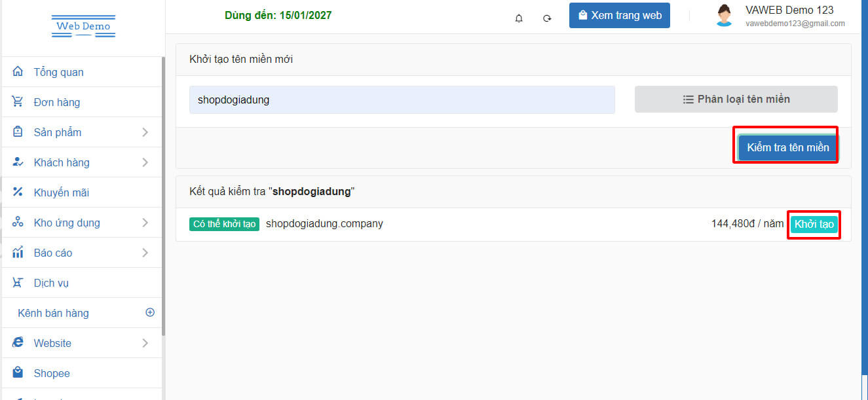Click the Đơn hàng cart icon
Viewport: 868px width, 400px height.
(18, 101)
